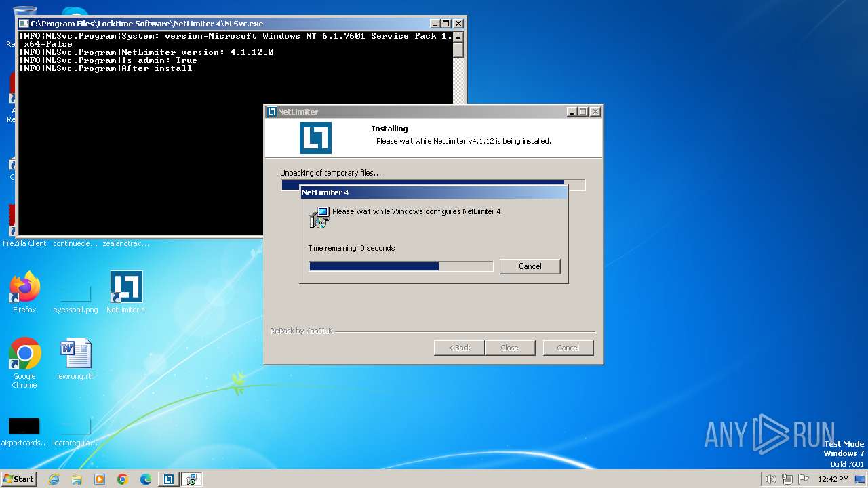This screenshot has width=868, height=488.
Task: Click the NetLimiter logo in installer header
Action: coord(316,138)
